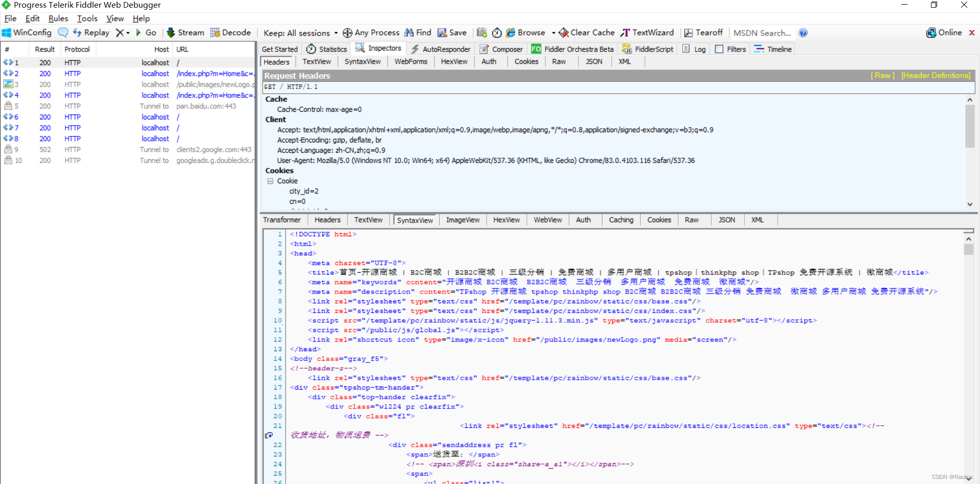Sort sessions by URL column header
Image resolution: width=980 pixels, height=484 pixels.
point(214,50)
